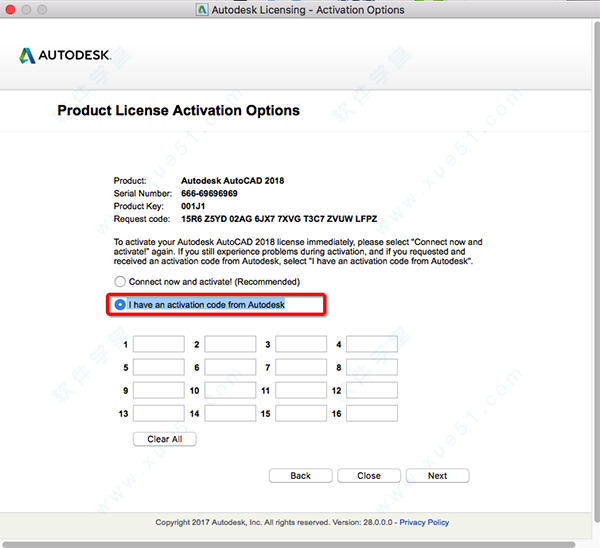Click the title bar Autodesk app icon

click(x=202, y=10)
